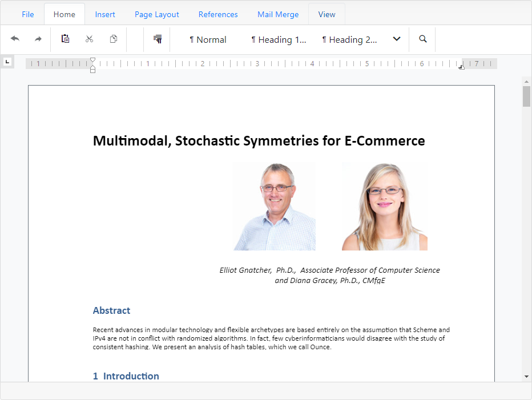Image resolution: width=532 pixels, height=400 pixels.
Task: Click the Redo arrow icon
Action: [38, 39]
